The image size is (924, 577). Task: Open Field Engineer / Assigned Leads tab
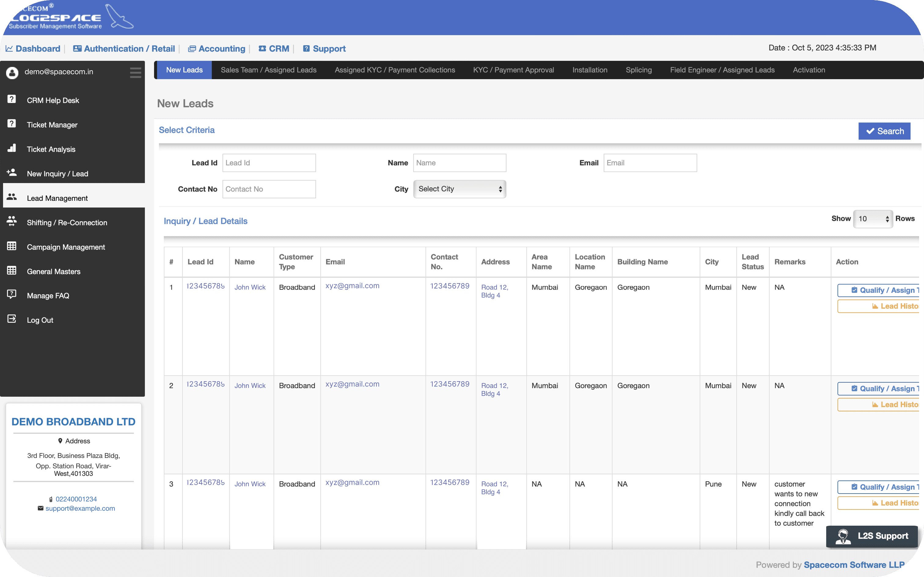click(x=722, y=70)
